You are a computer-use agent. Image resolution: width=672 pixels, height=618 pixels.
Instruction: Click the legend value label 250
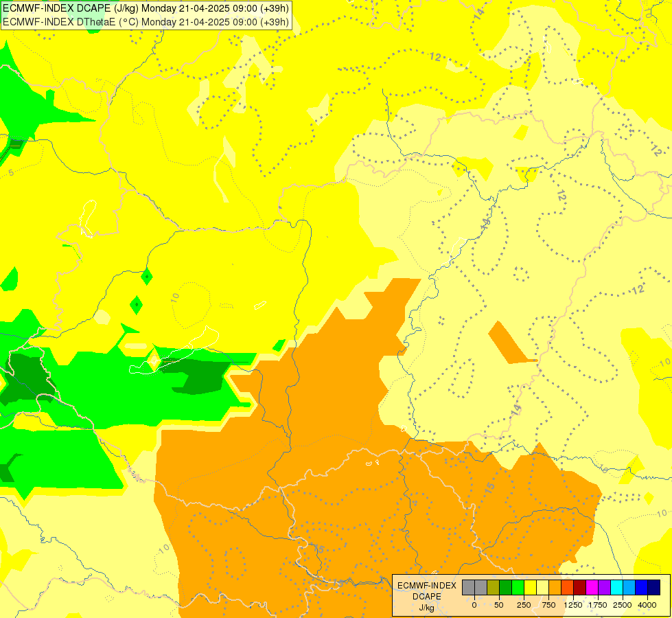click(x=524, y=605)
